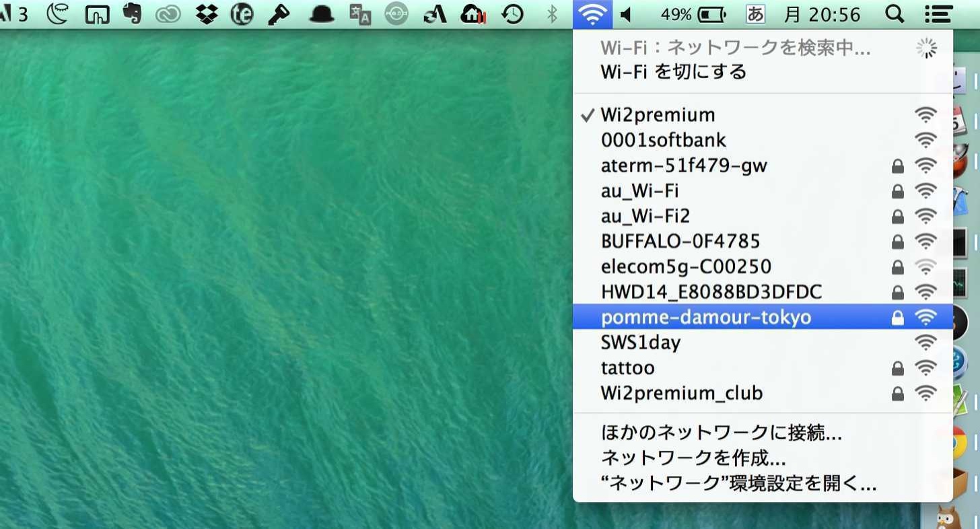The height and width of the screenshot is (529, 980).
Task: Open Time Machine clock icon
Action: click(x=513, y=14)
